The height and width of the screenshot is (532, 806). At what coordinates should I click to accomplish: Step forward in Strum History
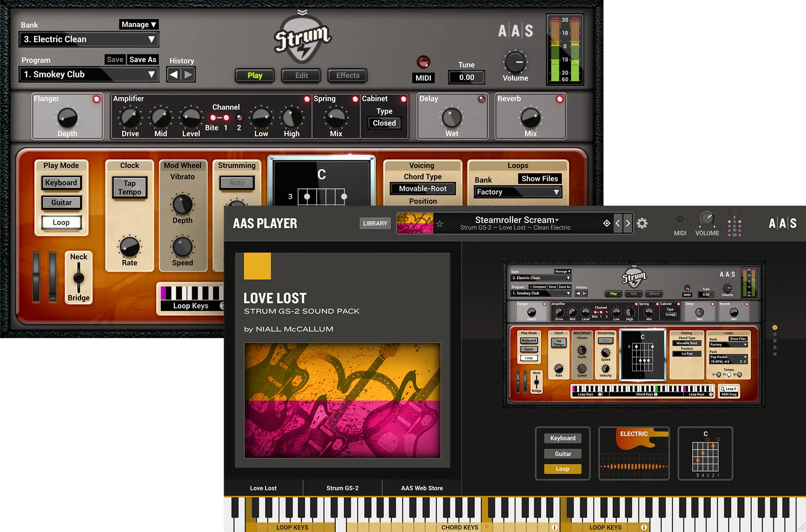click(188, 75)
